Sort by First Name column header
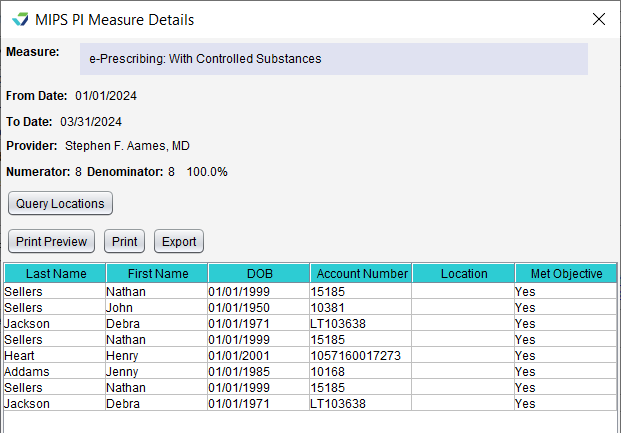 [x=157, y=273]
